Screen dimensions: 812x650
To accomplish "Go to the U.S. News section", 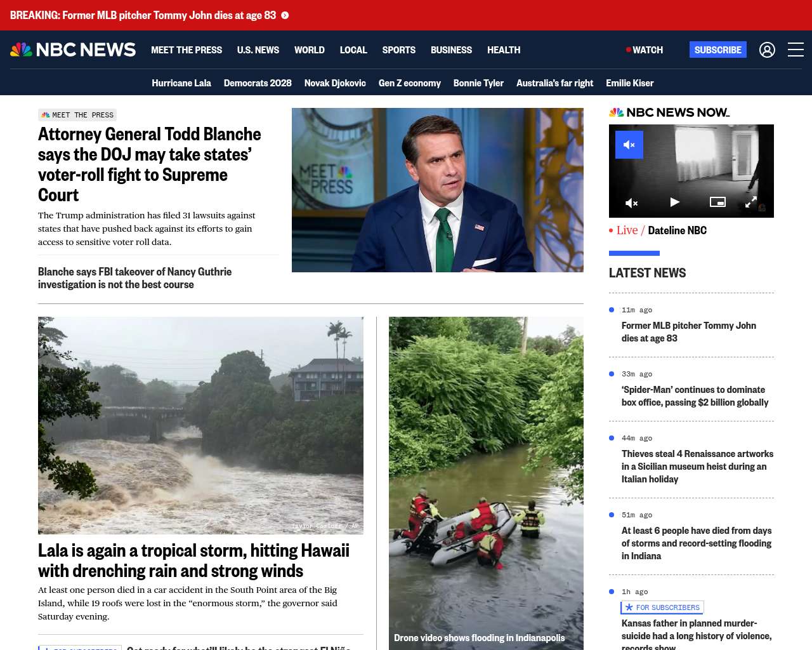I will click(258, 50).
